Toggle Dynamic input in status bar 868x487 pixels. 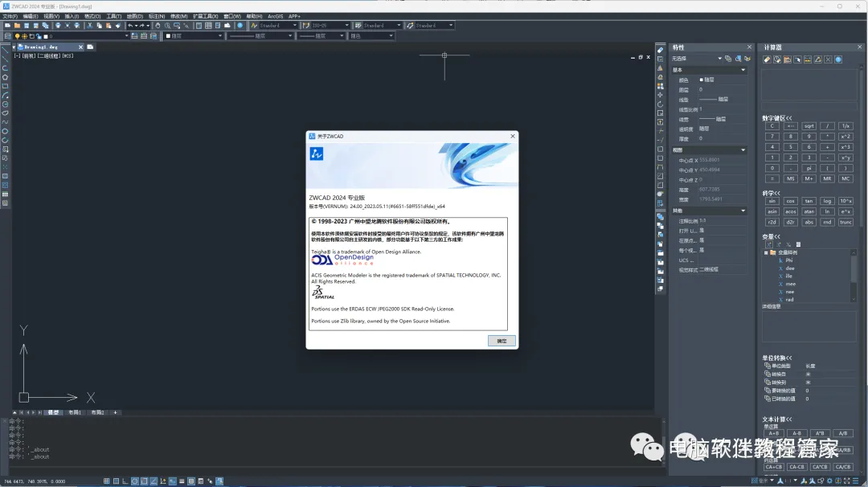(x=172, y=481)
